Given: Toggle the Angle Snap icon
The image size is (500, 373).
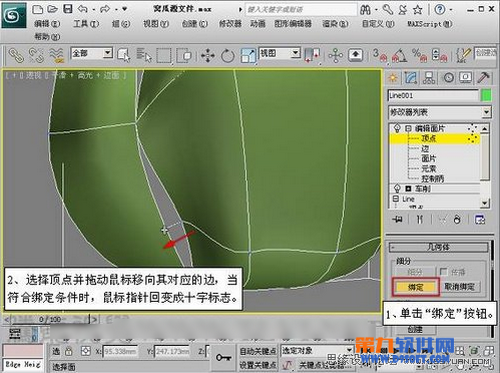Looking at the screenshot, I should pyautogui.click(x=399, y=55).
